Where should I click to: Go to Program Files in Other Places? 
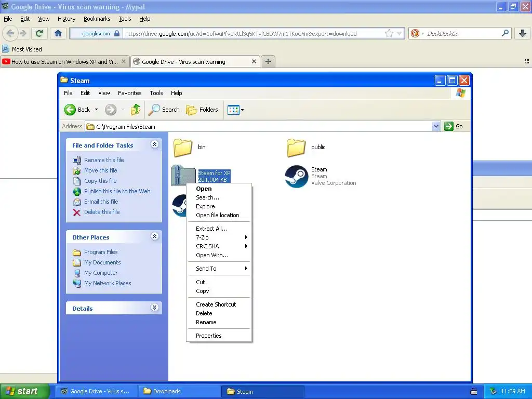point(101,252)
